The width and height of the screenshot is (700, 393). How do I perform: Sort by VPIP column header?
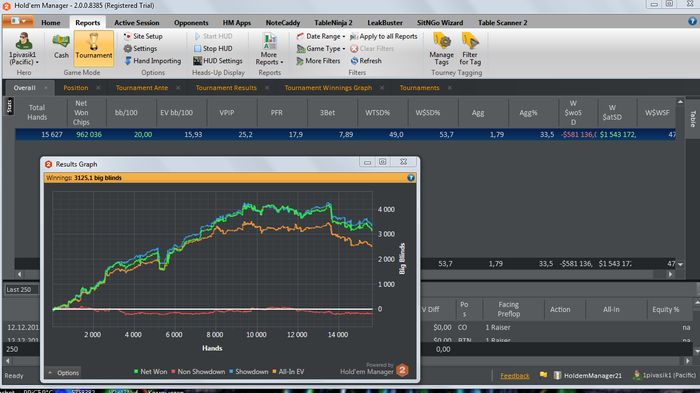[226, 113]
